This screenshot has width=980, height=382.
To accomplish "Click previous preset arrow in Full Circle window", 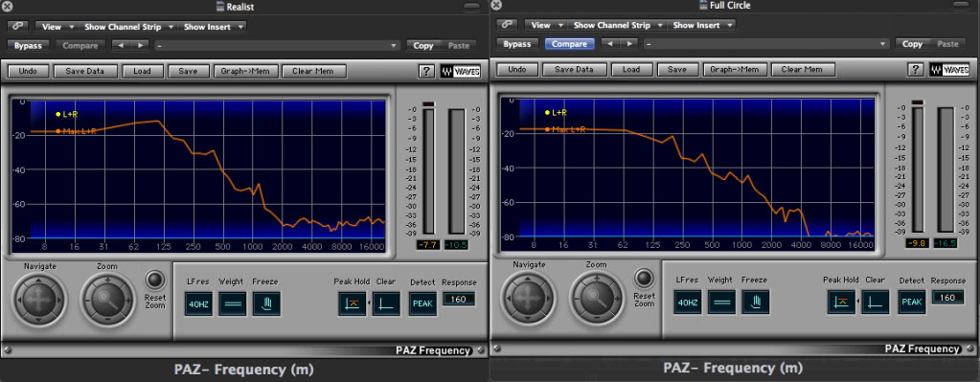I will (610, 44).
